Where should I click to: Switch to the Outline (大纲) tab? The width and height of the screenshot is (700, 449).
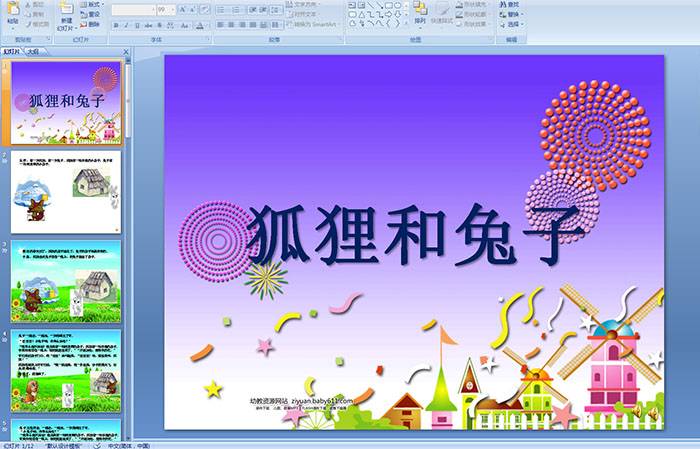(33, 51)
